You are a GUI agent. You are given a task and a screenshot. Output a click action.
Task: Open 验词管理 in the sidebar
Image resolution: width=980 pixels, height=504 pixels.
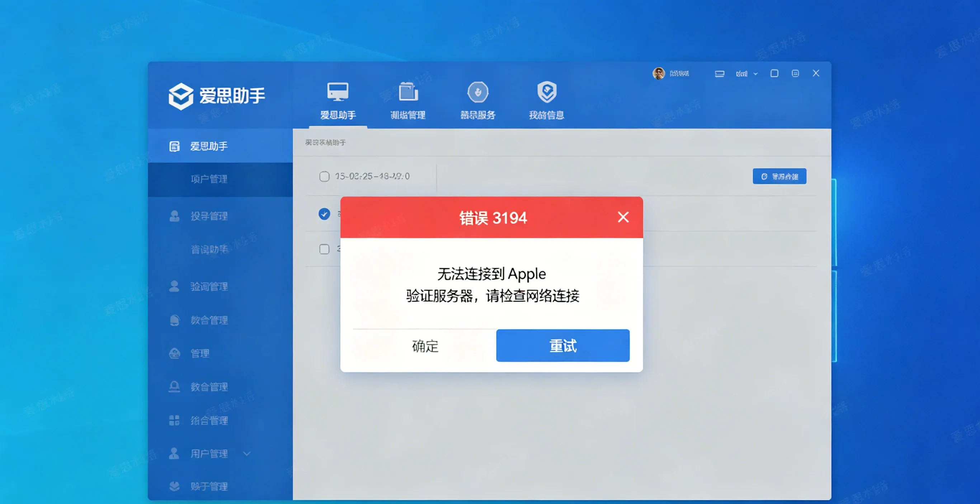209,286
